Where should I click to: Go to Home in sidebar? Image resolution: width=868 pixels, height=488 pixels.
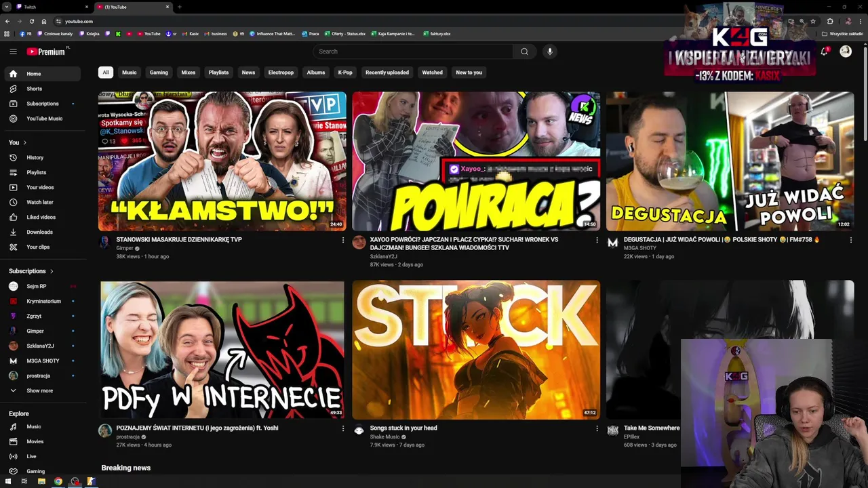tap(43, 74)
